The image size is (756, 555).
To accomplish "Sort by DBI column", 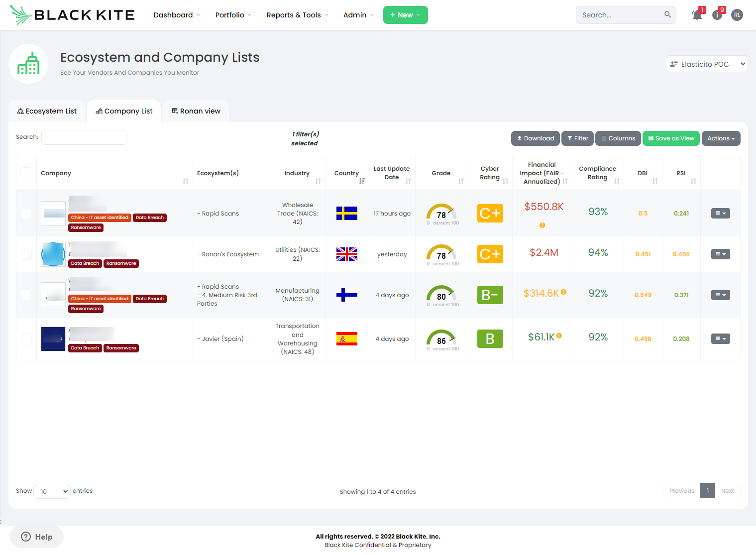I will [655, 181].
